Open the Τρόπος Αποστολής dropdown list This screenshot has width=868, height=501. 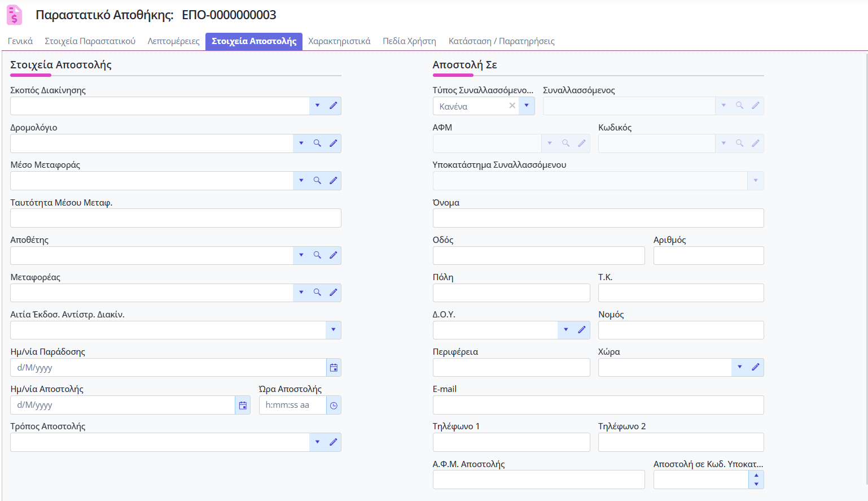click(317, 442)
